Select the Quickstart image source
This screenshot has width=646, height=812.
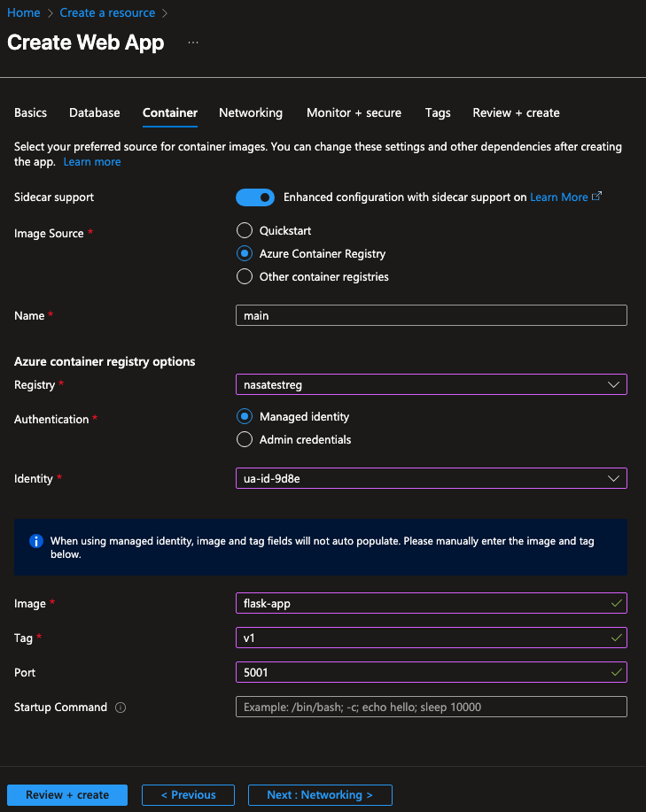tap(245, 230)
